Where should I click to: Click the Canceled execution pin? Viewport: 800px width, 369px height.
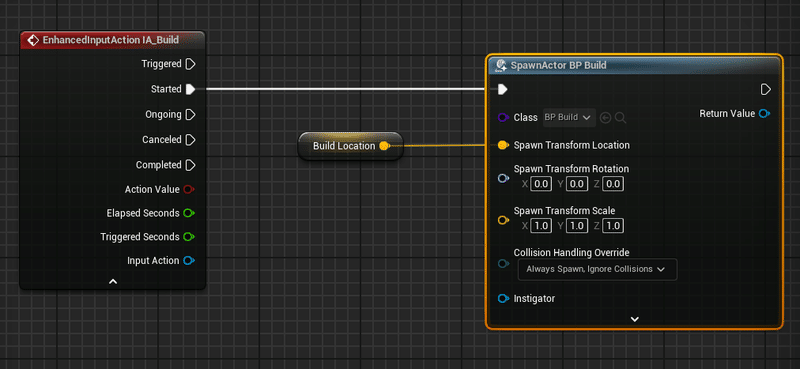(x=190, y=139)
